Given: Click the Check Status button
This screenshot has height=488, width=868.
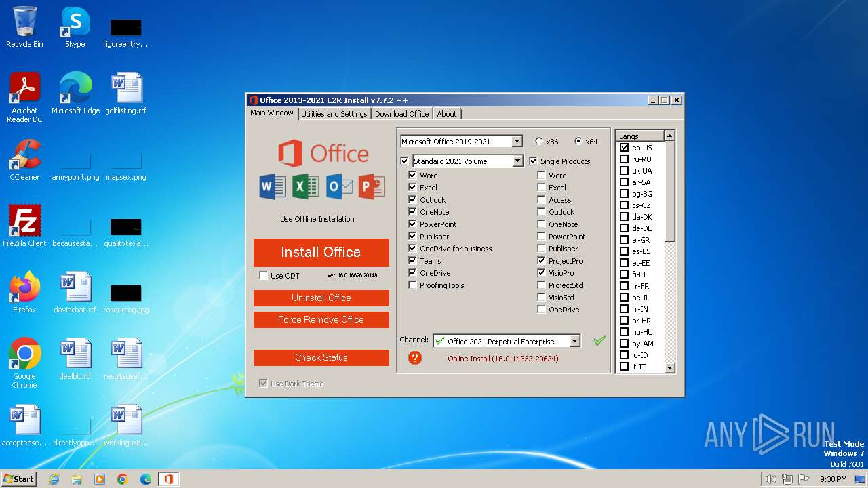Looking at the screenshot, I should 321,357.
